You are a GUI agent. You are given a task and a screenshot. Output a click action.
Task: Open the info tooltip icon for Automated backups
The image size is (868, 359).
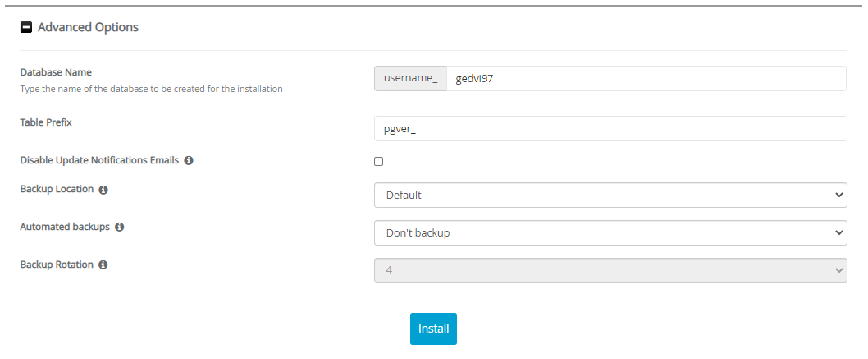point(120,227)
